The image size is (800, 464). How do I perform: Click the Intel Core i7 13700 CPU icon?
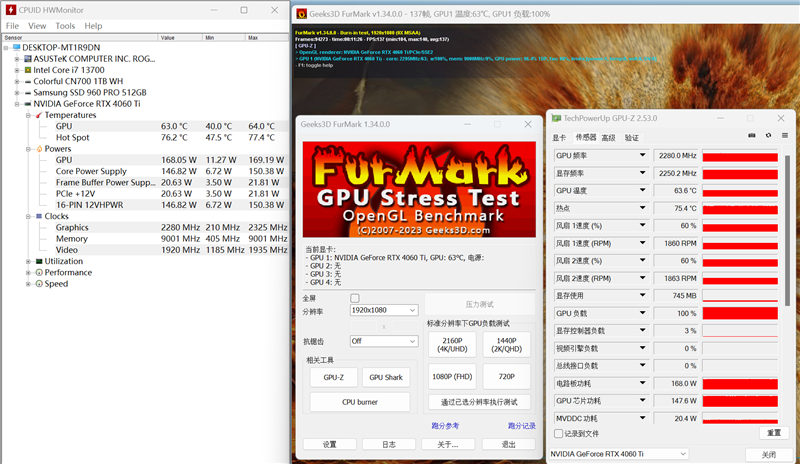pos(28,70)
